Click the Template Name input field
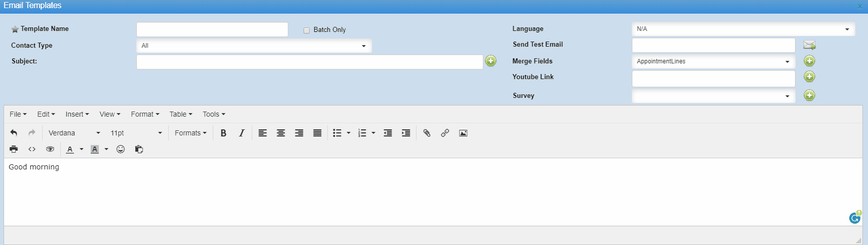The height and width of the screenshot is (245, 868). [x=212, y=29]
